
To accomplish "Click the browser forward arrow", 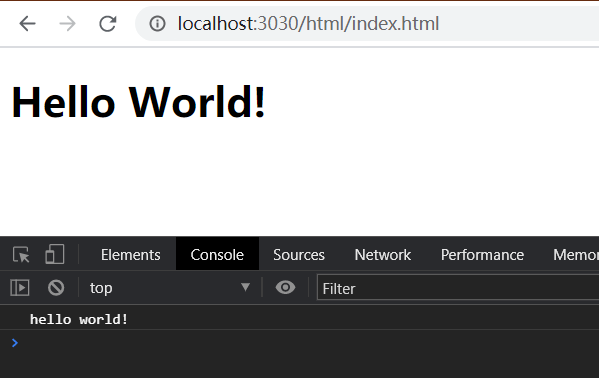I will 67,24.
